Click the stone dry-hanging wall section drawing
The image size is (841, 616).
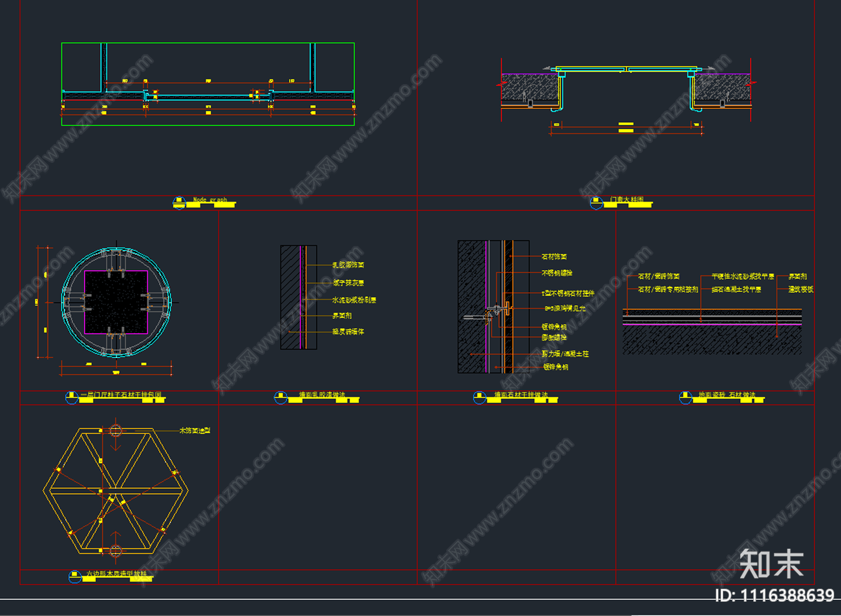click(493, 307)
